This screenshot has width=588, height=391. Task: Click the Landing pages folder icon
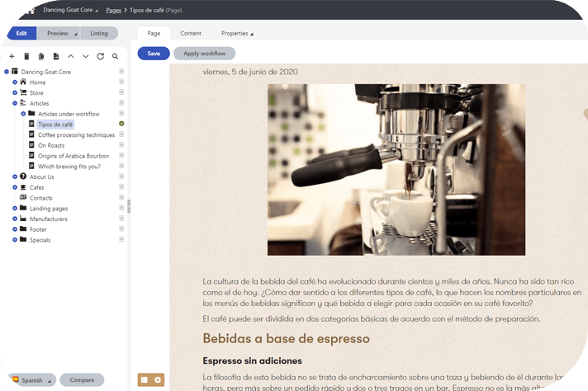click(23, 208)
